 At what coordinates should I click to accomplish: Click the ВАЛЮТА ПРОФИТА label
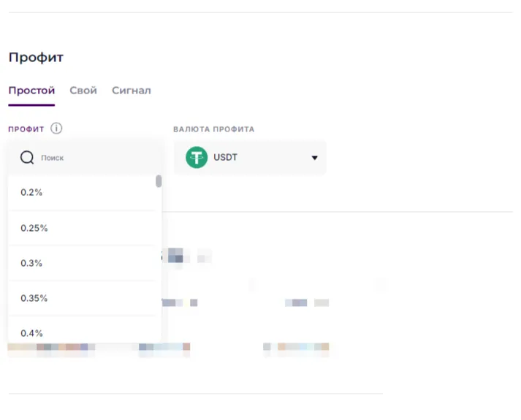point(213,129)
